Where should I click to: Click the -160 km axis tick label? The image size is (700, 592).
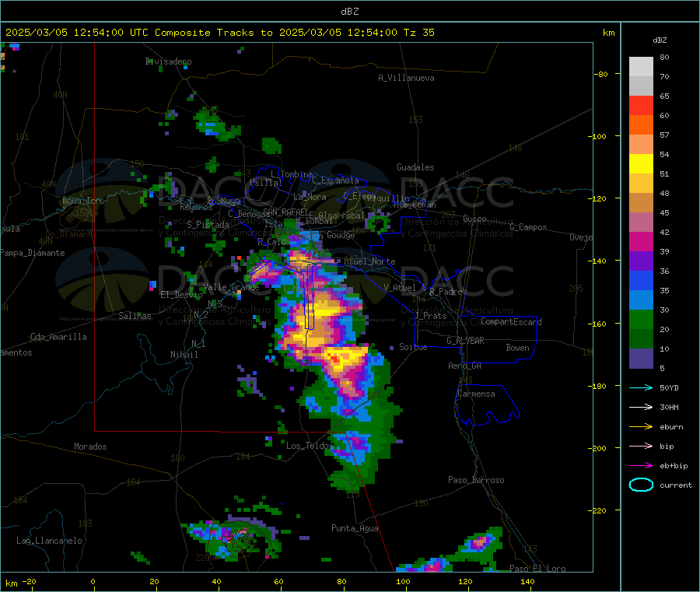[597, 324]
